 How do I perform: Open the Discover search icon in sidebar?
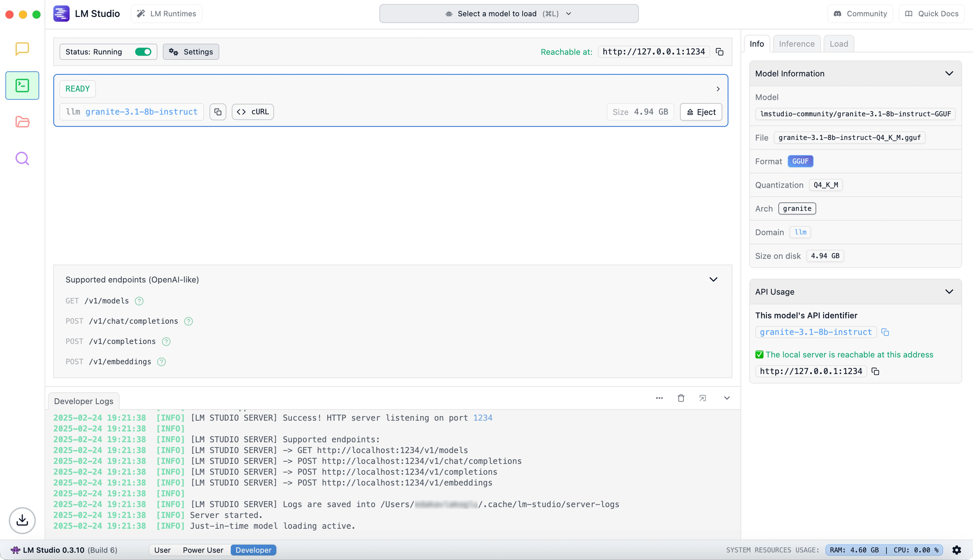(22, 158)
